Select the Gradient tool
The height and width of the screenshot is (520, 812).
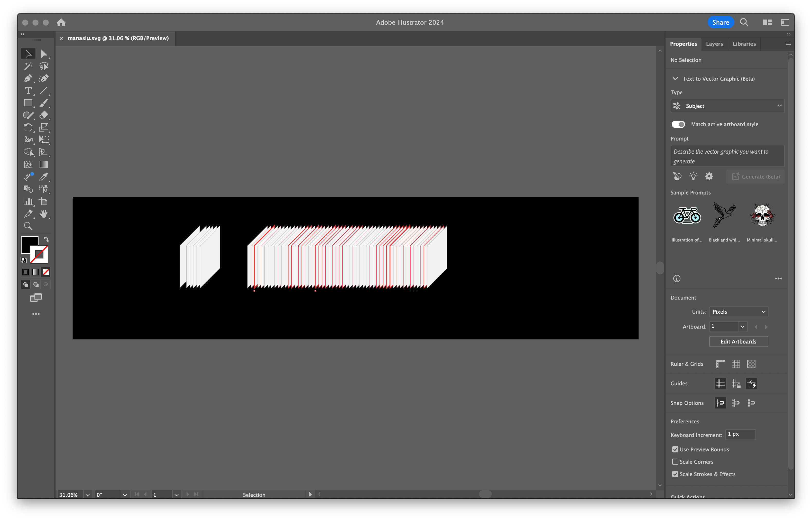[x=43, y=164]
